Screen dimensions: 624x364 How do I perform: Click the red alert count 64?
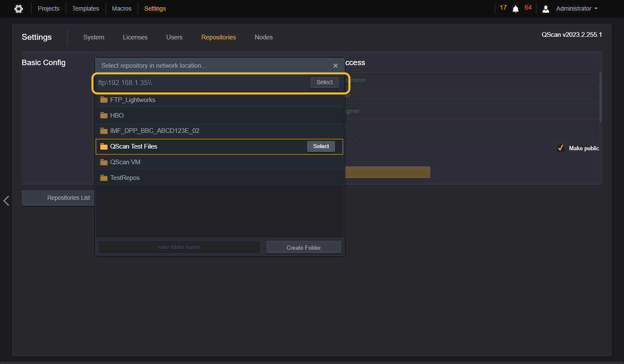point(528,8)
